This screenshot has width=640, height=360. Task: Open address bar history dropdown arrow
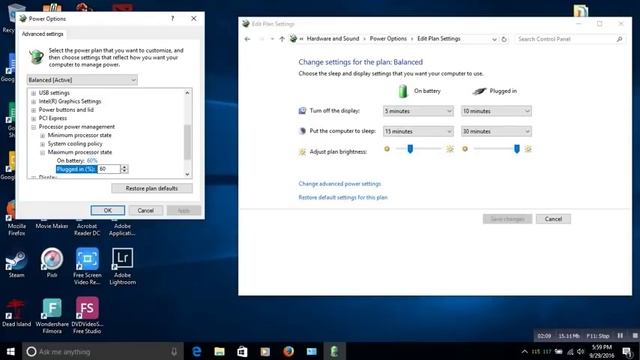click(x=494, y=39)
